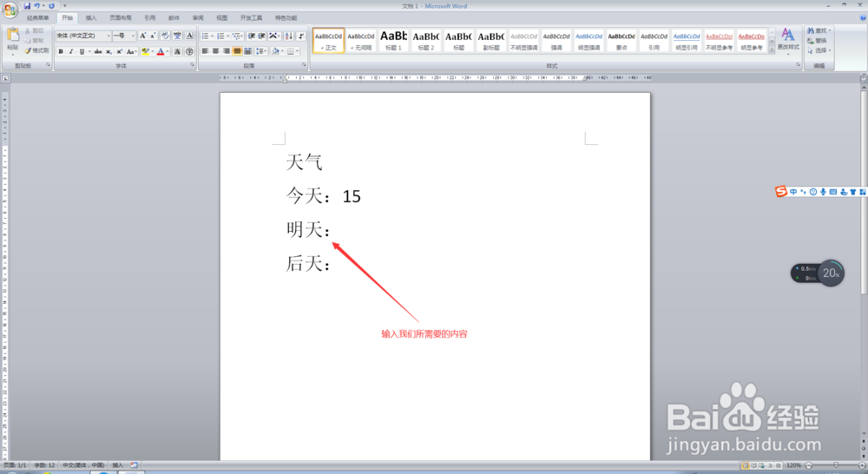The width and height of the screenshot is (868, 474).
Task: Adjust the zoom slider in the status bar
Action: pyautogui.click(x=836, y=465)
